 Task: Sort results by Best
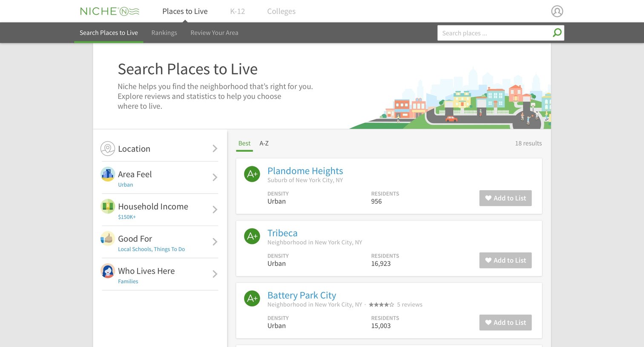coord(244,144)
